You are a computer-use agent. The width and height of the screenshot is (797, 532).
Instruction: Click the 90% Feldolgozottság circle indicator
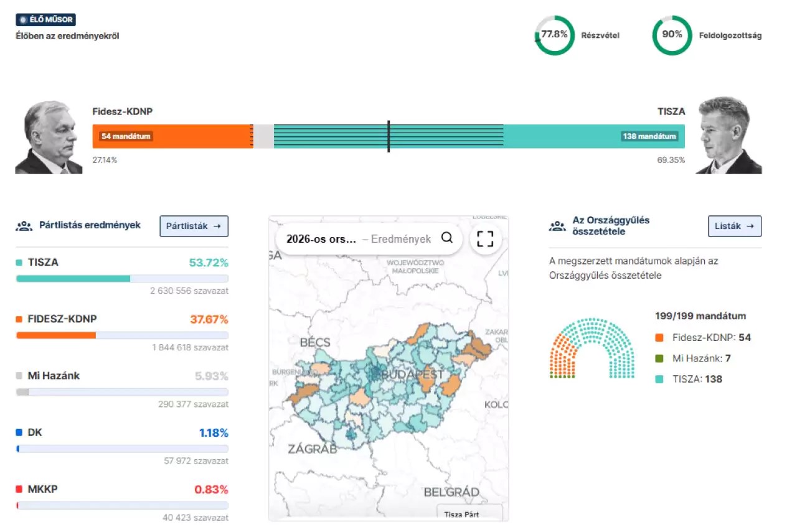[x=672, y=35]
